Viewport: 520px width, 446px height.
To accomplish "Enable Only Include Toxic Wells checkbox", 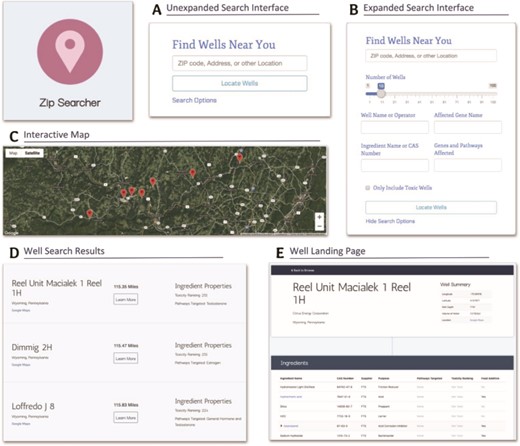I will 367,188.
